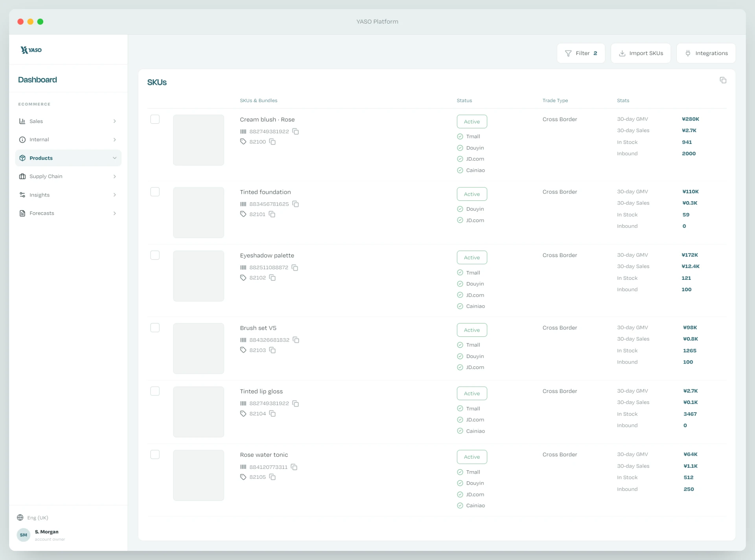Click Import SKUs
Viewport: 755px width, 560px height.
641,53
